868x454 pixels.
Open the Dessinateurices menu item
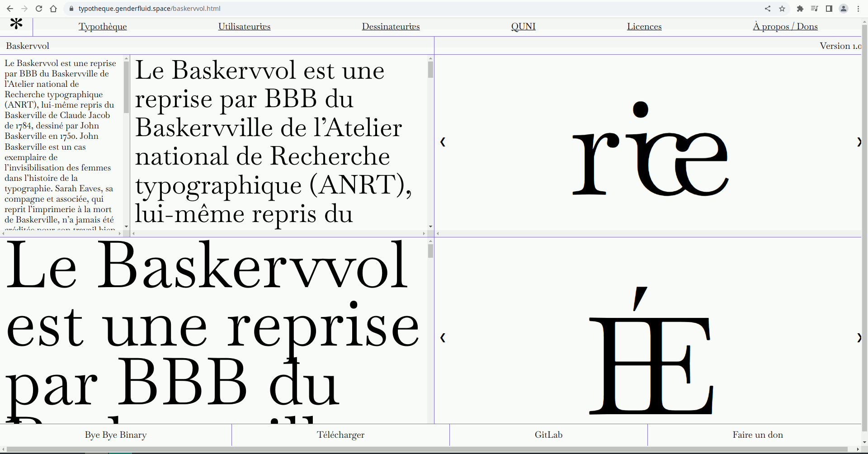point(391,27)
